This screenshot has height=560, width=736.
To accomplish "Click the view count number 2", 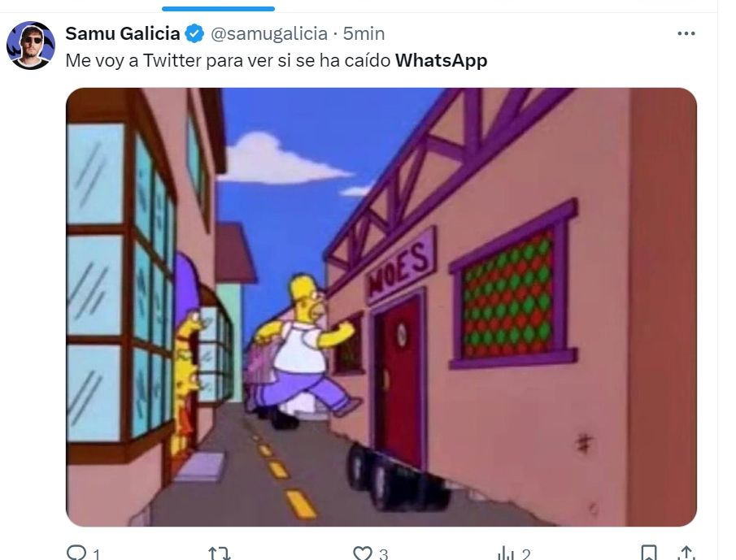I will tap(525, 554).
